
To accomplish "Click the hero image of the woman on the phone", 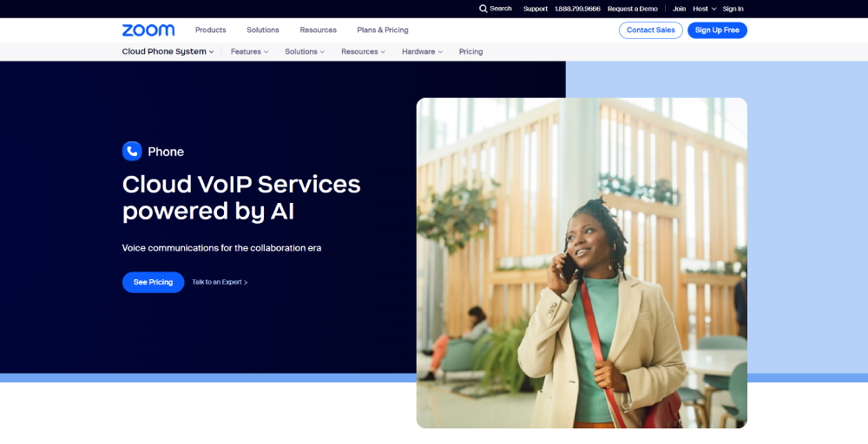I will coord(582,264).
